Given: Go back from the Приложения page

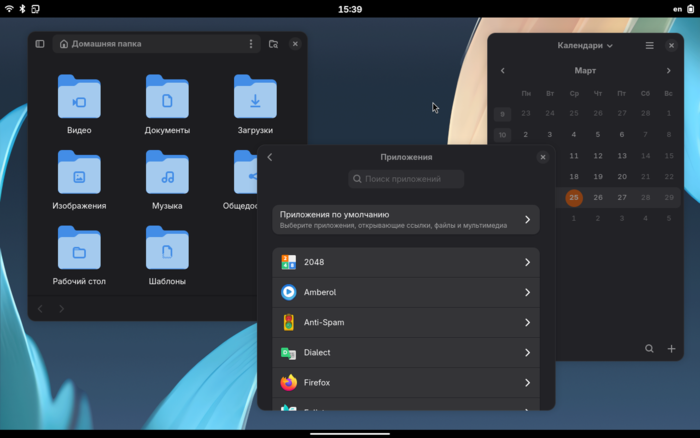Looking at the screenshot, I should 270,157.
